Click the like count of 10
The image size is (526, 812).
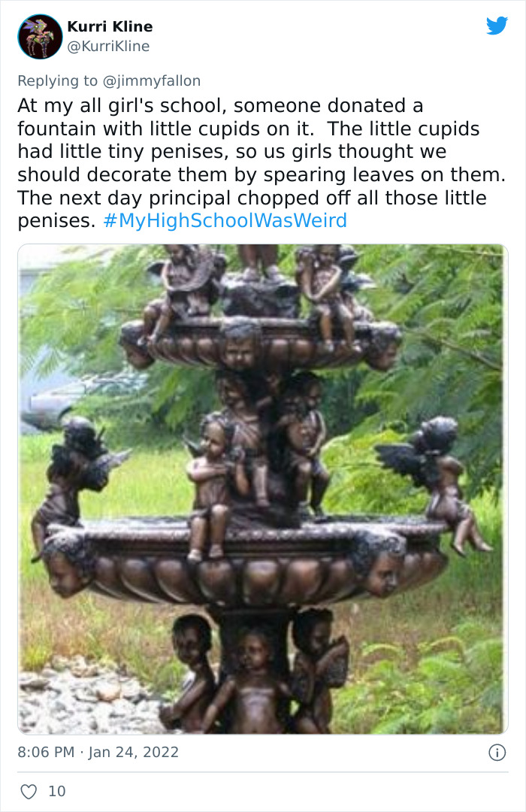(57, 791)
